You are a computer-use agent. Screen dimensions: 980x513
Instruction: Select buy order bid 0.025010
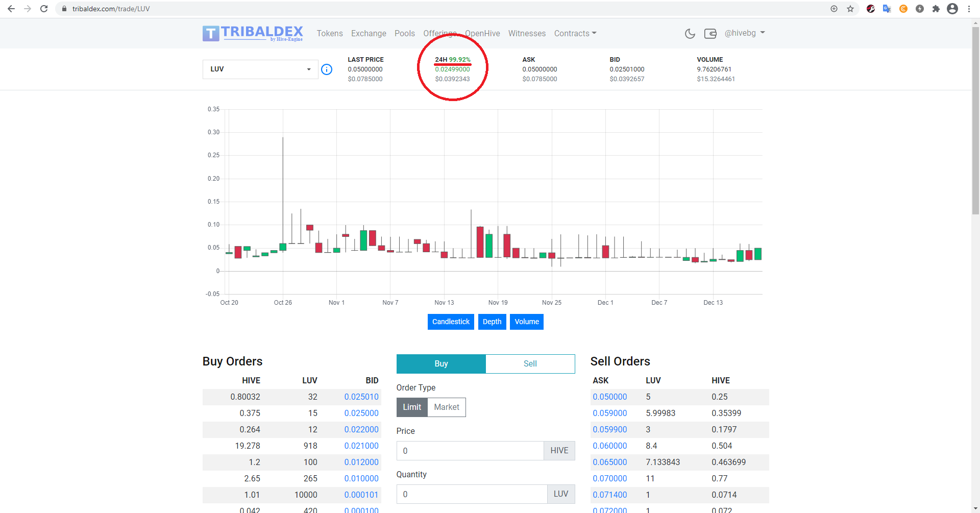click(x=361, y=397)
